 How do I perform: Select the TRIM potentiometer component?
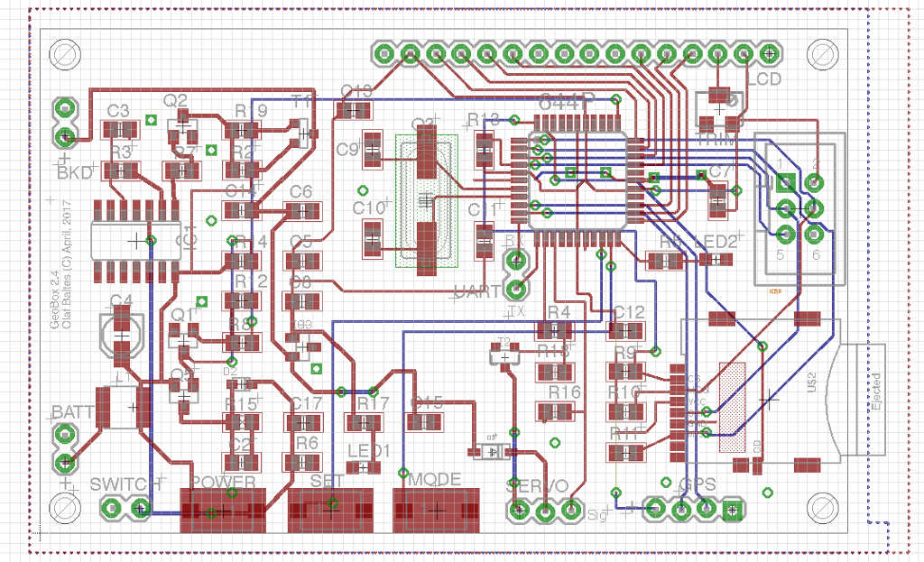point(719,110)
